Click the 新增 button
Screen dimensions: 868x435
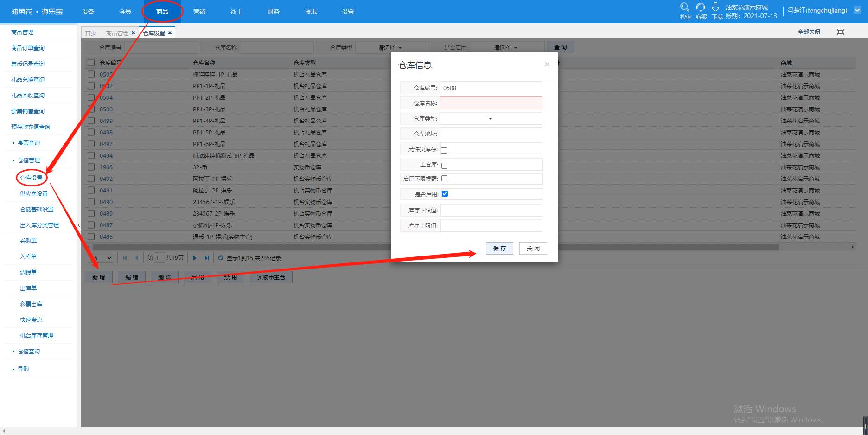(x=98, y=277)
